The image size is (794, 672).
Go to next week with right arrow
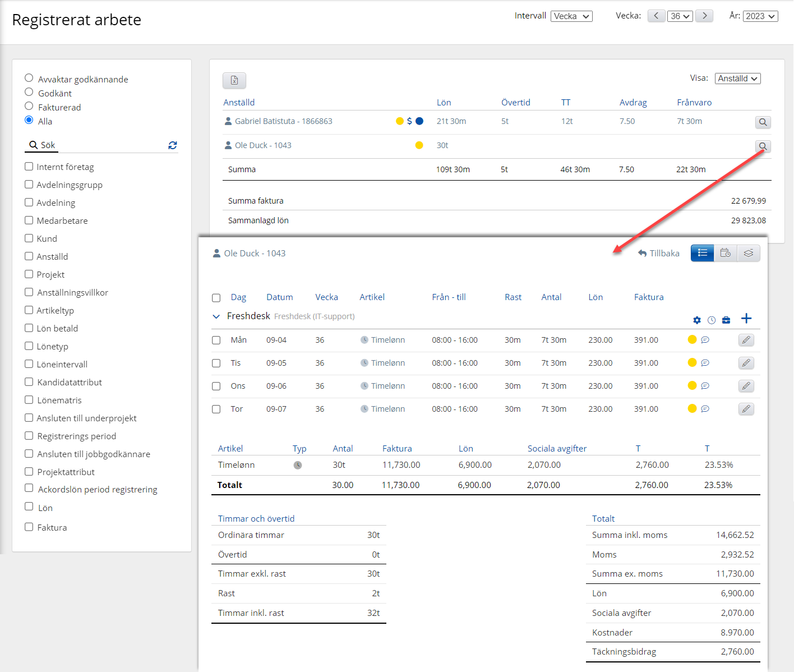704,16
